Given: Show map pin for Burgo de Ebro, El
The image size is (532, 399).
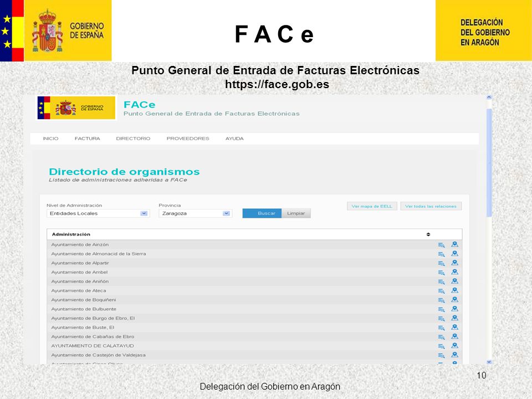Looking at the screenshot, I should pyautogui.click(x=454, y=318).
